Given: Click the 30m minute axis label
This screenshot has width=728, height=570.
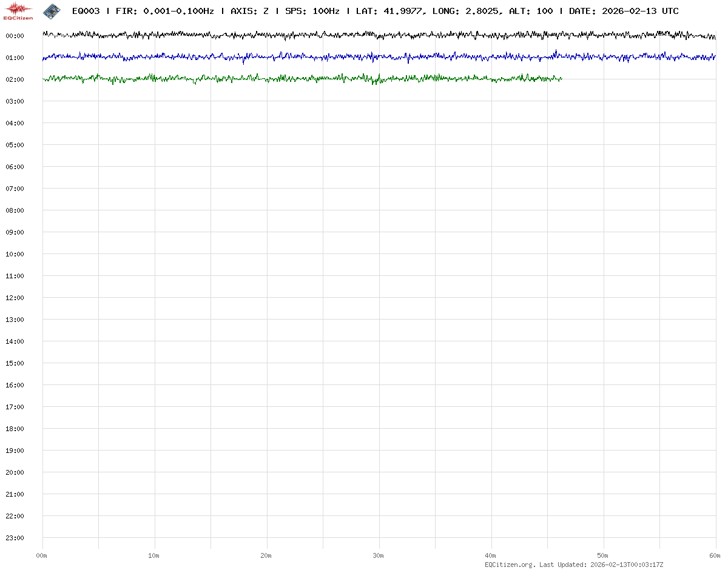Looking at the screenshot, I should [379, 555].
